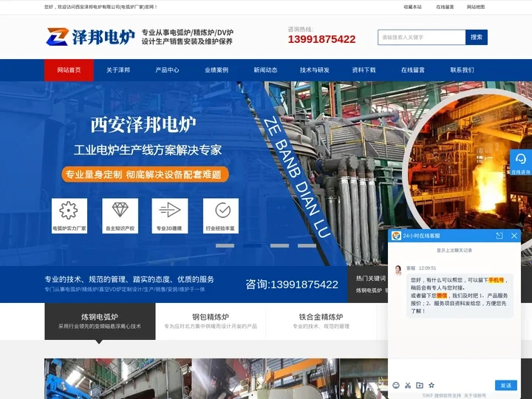This screenshot has height=399, width=532.
Task: Open the 资料下载 menu item
Action: tap(364, 70)
